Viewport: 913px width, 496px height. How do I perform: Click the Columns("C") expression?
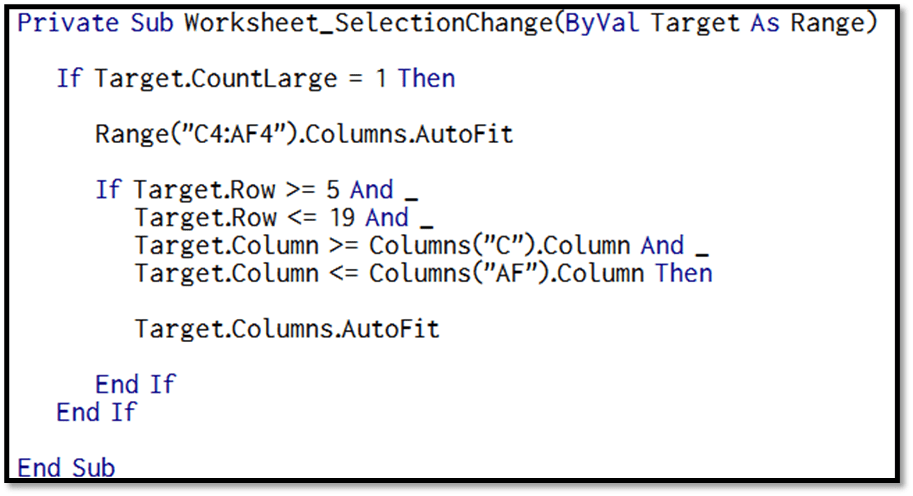452,245
